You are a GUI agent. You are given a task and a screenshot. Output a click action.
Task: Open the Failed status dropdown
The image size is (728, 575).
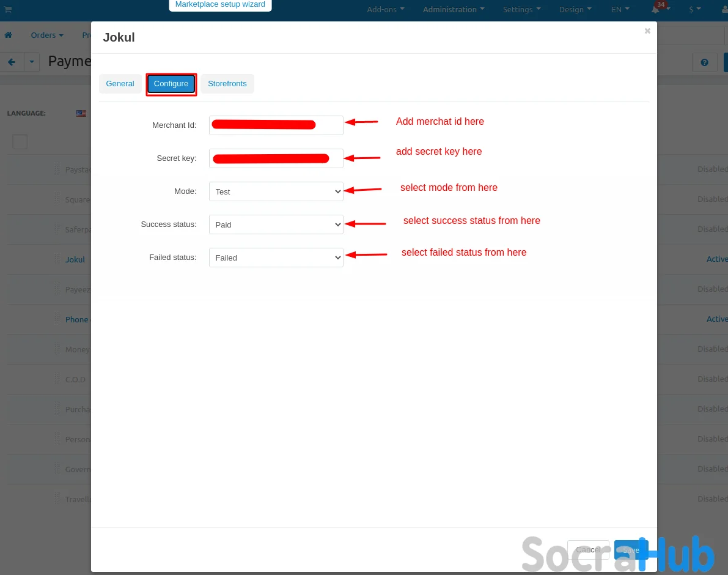tap(276, 258)
